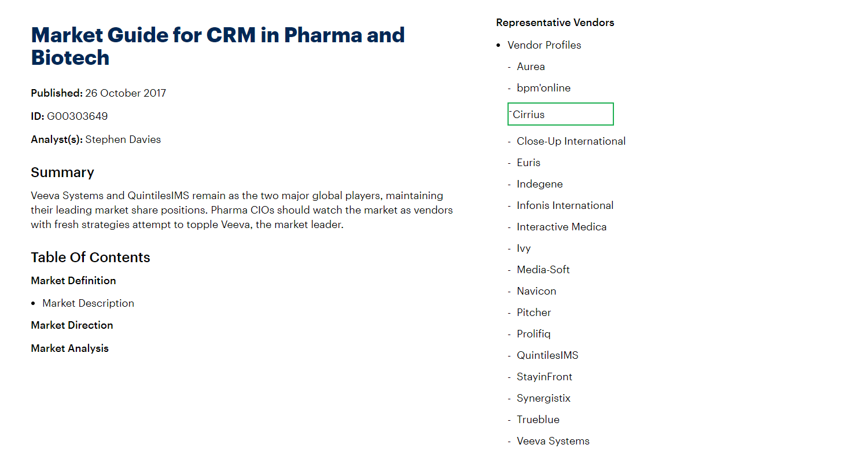Image resolution: width=868 pixels, height=463 pixels.
Task: Open the QuintilesIMS vendor profile
Action: [x=547, y=355]
